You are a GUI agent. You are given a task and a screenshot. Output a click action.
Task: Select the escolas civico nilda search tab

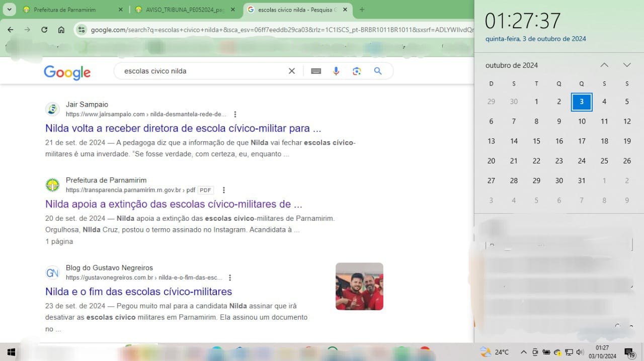tap(297, 10)
